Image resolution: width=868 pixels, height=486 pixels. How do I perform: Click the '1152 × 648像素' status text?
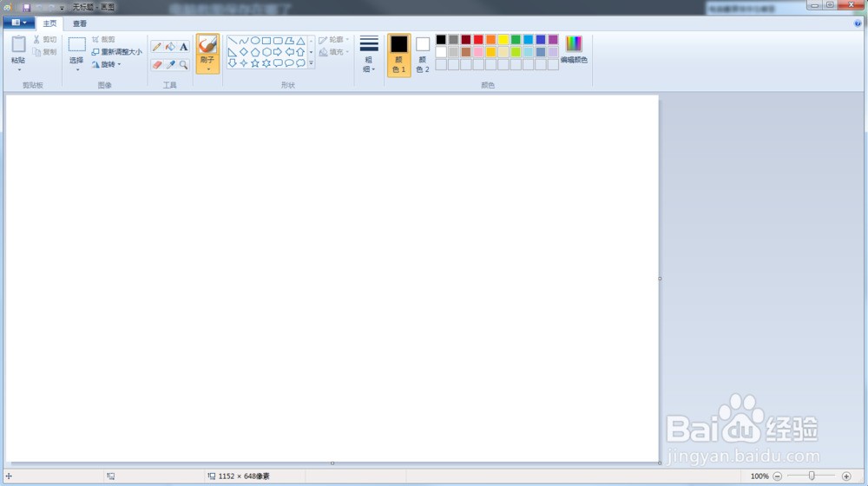(244, 476)
